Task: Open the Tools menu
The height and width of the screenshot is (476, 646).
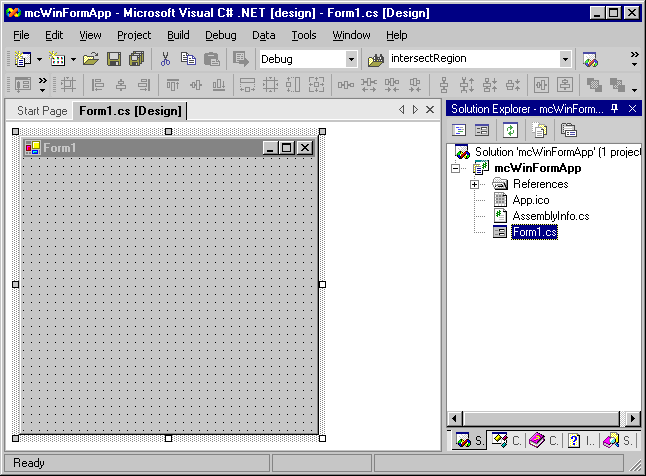Action: 304,35
